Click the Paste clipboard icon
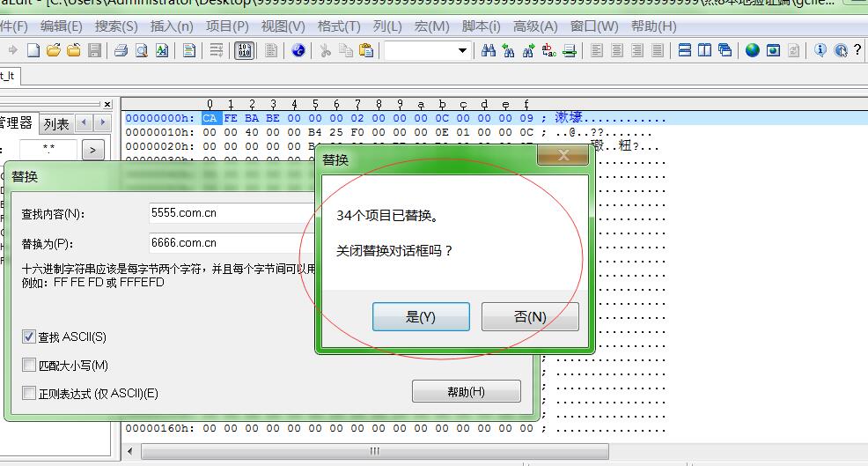 366,51
